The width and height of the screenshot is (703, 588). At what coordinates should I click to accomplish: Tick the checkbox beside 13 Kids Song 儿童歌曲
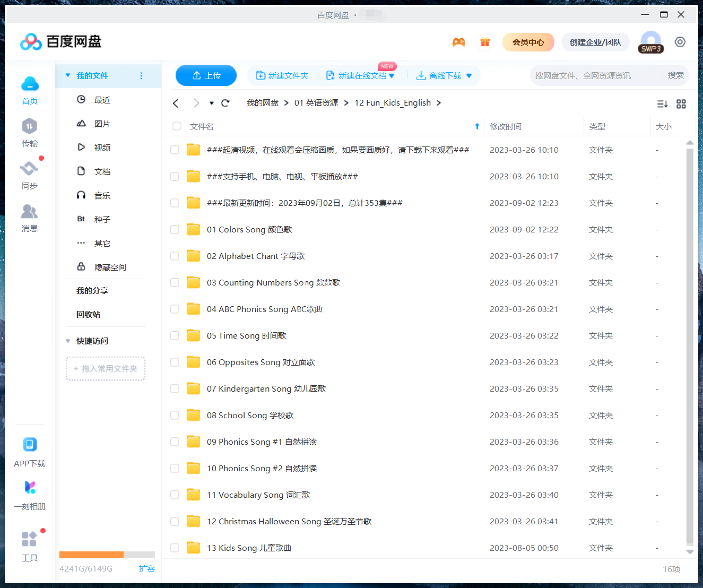[175, 548]
